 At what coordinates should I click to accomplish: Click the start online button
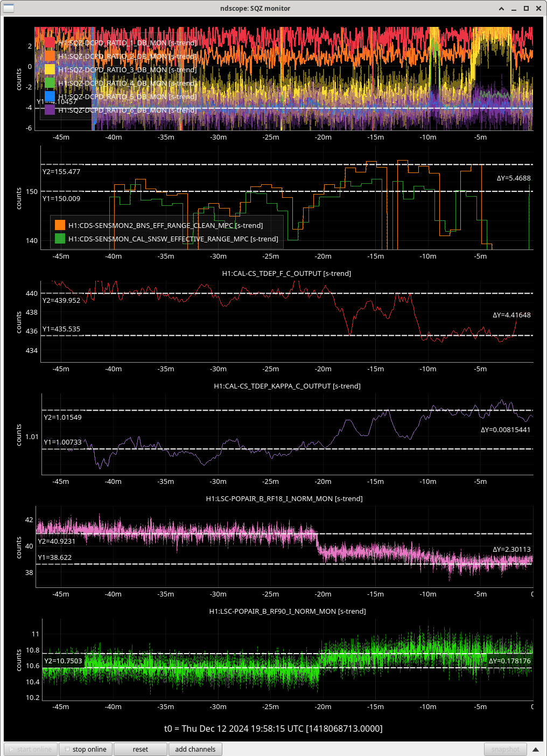pos(31,749)
